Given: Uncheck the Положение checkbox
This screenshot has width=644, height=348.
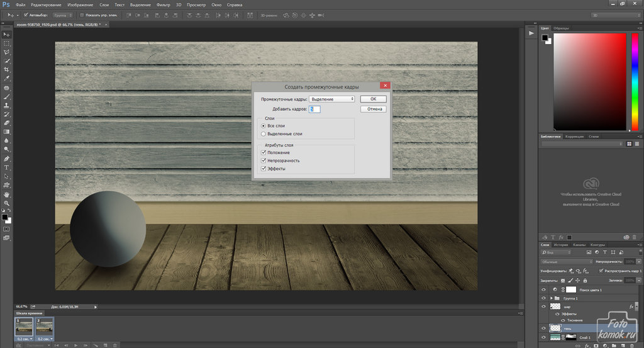Looking at the screenshot, I should (x=264, y=152).
